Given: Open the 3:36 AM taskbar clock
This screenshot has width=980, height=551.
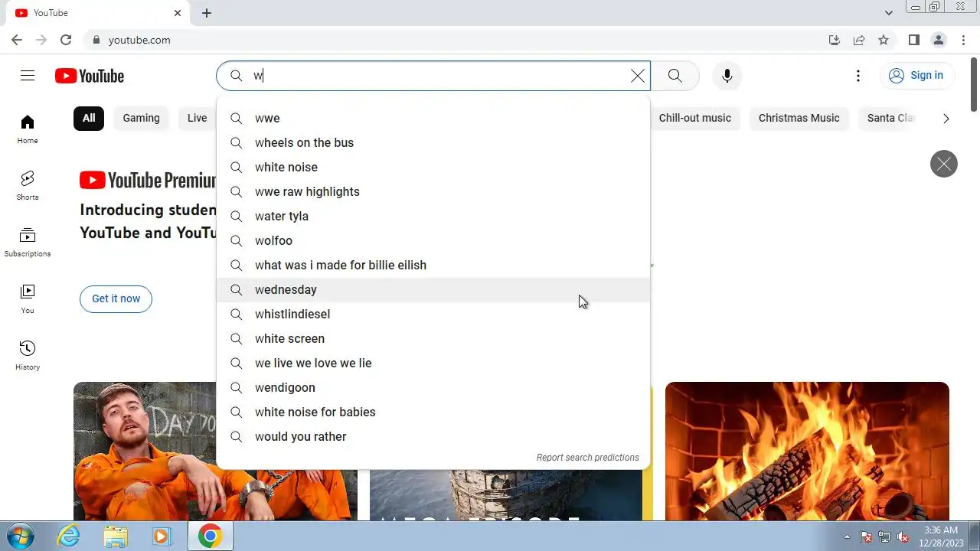Looking at the screenshot, I should coord(940,536).
